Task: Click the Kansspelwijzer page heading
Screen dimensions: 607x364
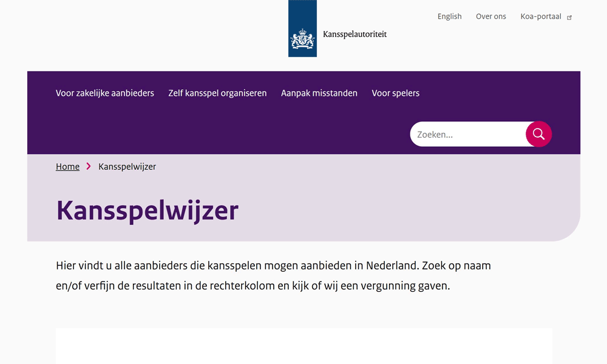Action: pos(147,211)
